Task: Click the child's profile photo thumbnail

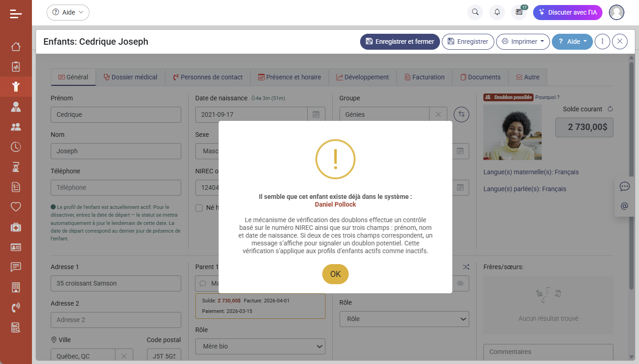Action: pos(513,132)
